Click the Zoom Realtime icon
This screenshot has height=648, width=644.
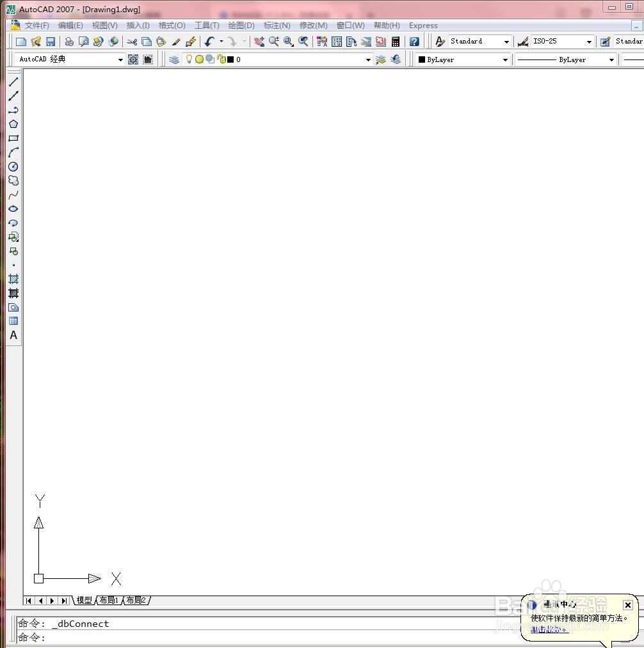tap(274, 42)
